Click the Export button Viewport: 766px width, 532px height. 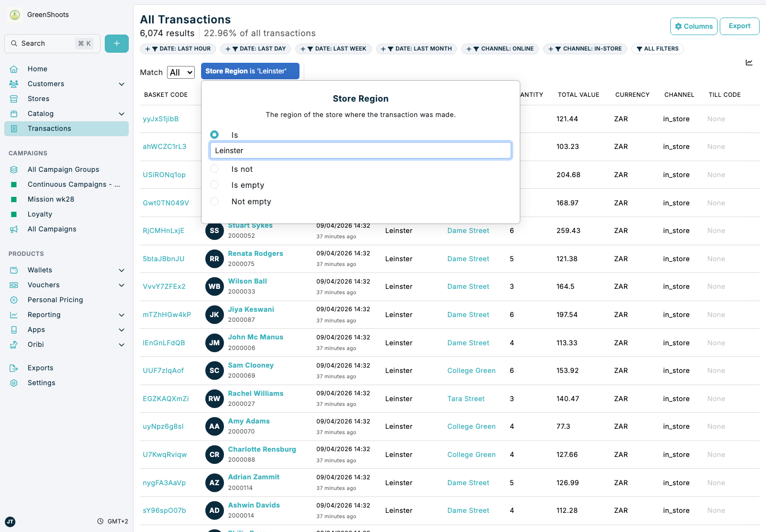coord(739,26)
